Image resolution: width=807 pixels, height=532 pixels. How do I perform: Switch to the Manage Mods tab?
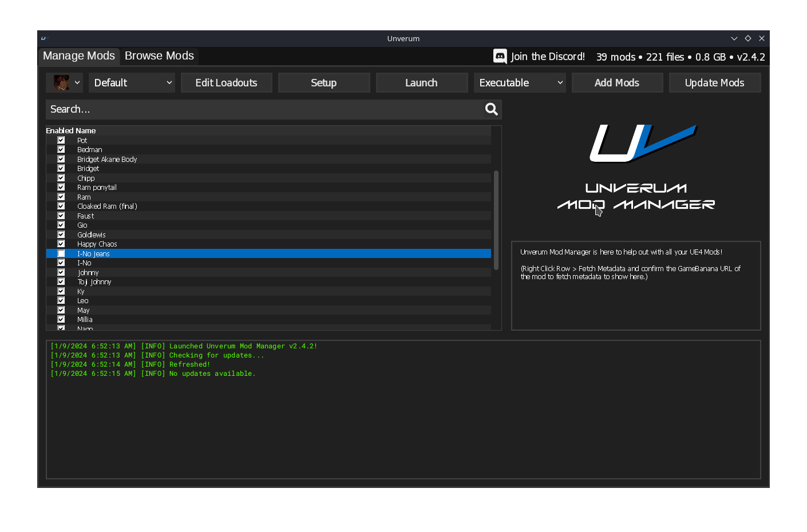pyautogui.click(x=79, y=56)
